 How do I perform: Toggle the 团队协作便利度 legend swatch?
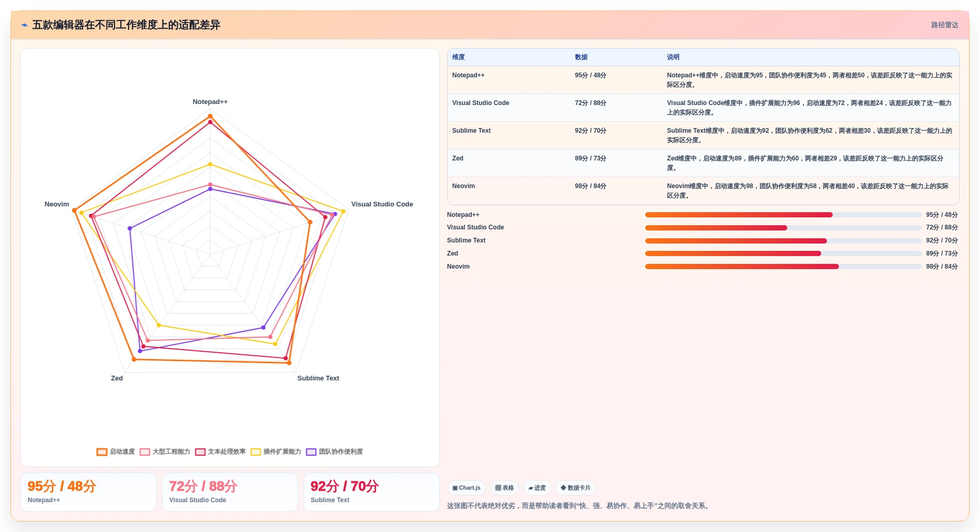click(x=311, y=452)
